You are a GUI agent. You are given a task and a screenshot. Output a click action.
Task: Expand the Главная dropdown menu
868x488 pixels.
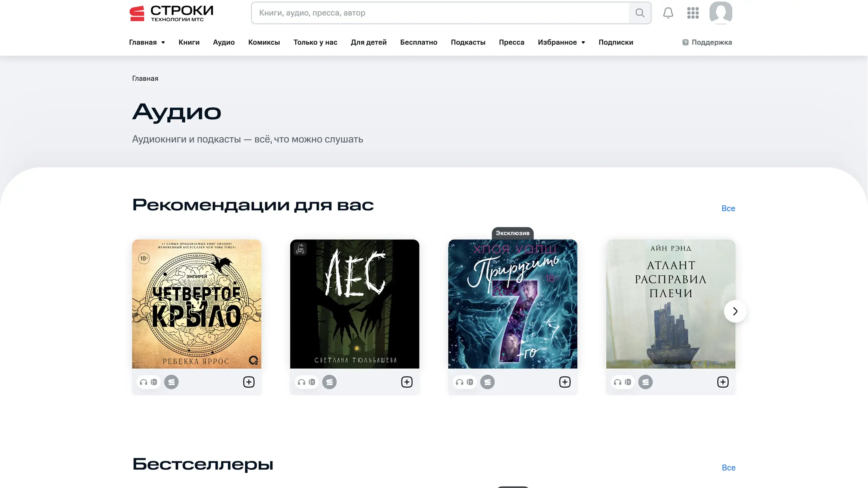(x=147, y=42)
